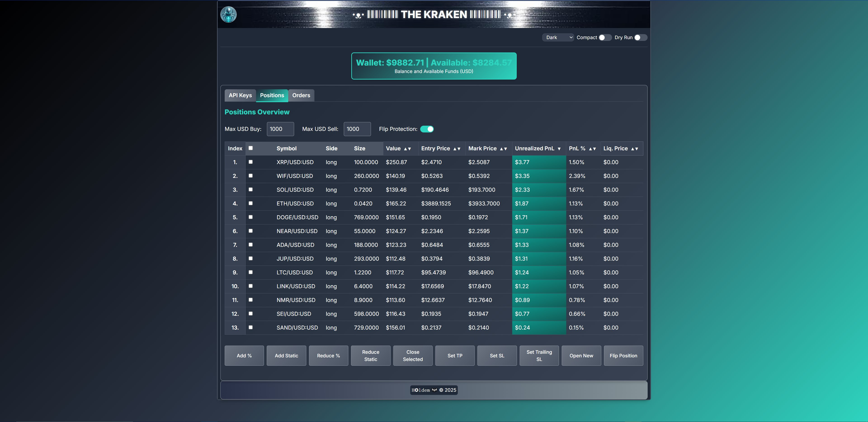Check the SEI/USD:USD row checkbox
Image resolution: width=868 pixels, height=422 pixels.
pyautogui.click(x=251, y=314)
